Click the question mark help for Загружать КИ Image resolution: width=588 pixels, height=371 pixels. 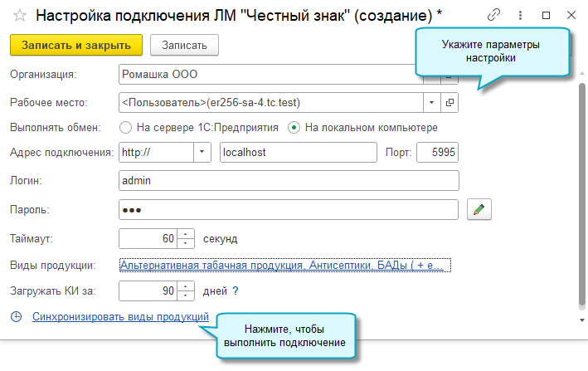coord(235,290)
